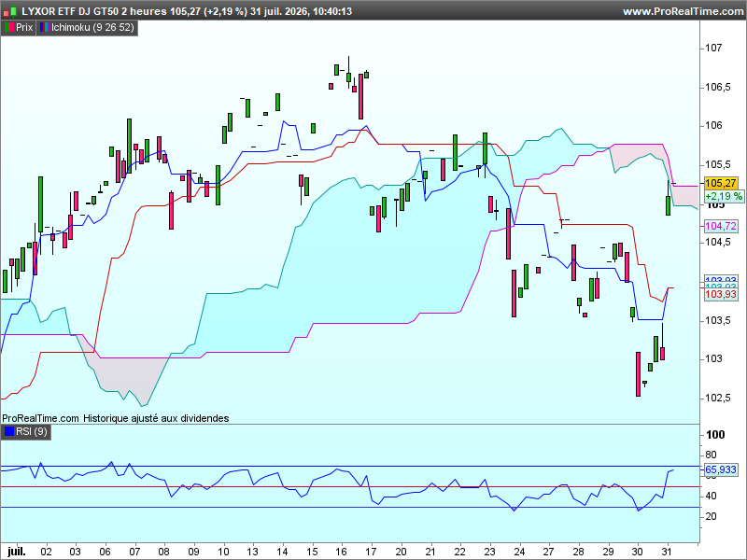Click date 21 on the time axis

pyautogui.click(x=430, y=552)
